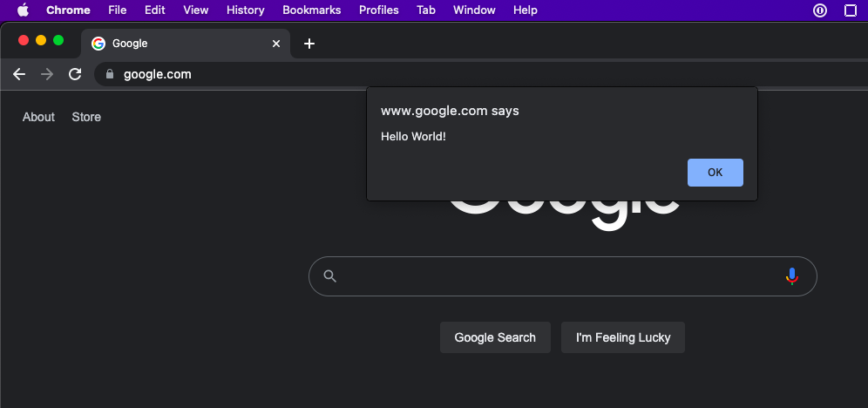Click the 1Password menu bar icon
Image resolution: width=868 pixels, height=408 pixels.
click(819, 10)
